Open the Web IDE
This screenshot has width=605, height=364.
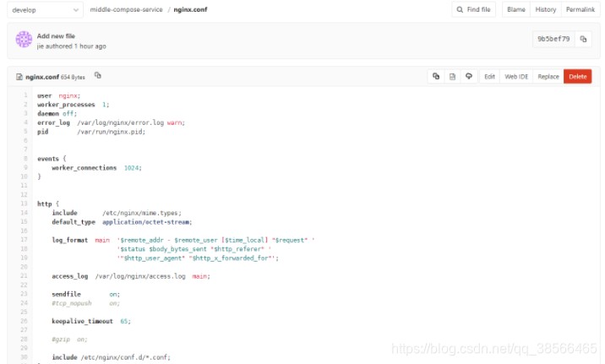[x=516, y=76]
